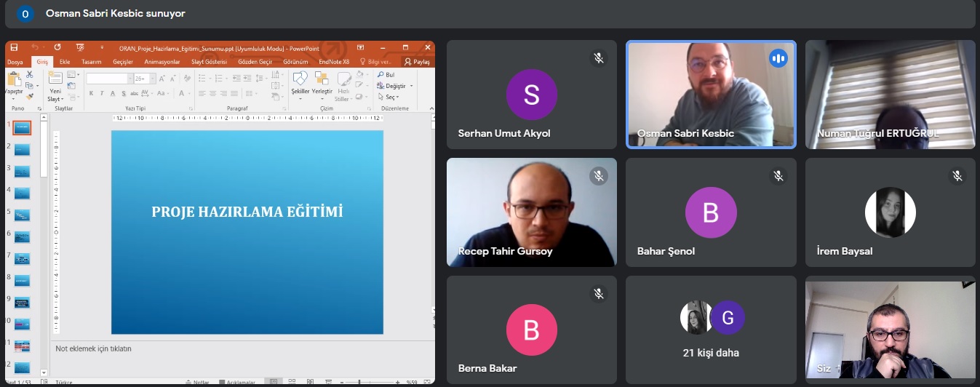This screenshot has width=980, height=387.
Task: Click the Yerleştir arrange icon
Action: 322,78
